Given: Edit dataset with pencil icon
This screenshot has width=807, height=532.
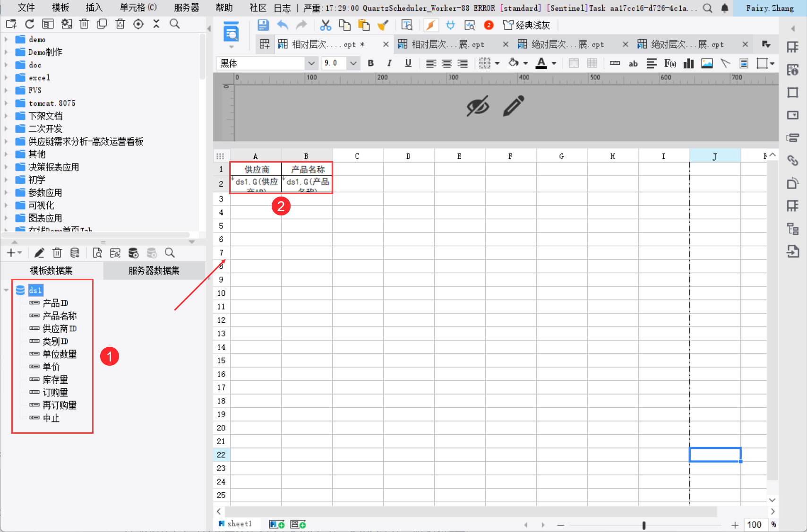Looking at the screenshot, I should tap(39, 253).
